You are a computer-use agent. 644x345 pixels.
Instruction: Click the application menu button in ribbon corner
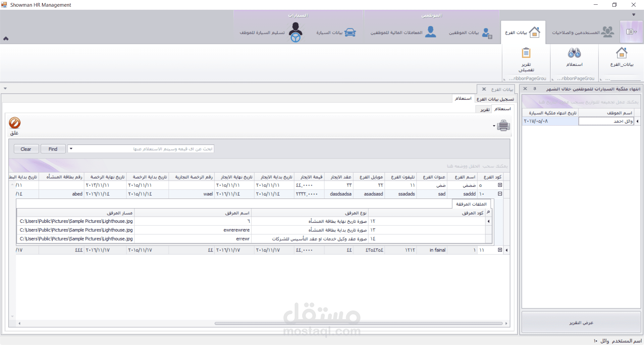pos(631,32)
